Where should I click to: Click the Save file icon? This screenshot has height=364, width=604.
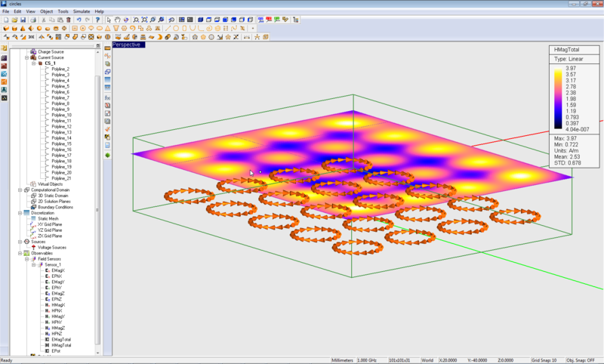[21, 20]
